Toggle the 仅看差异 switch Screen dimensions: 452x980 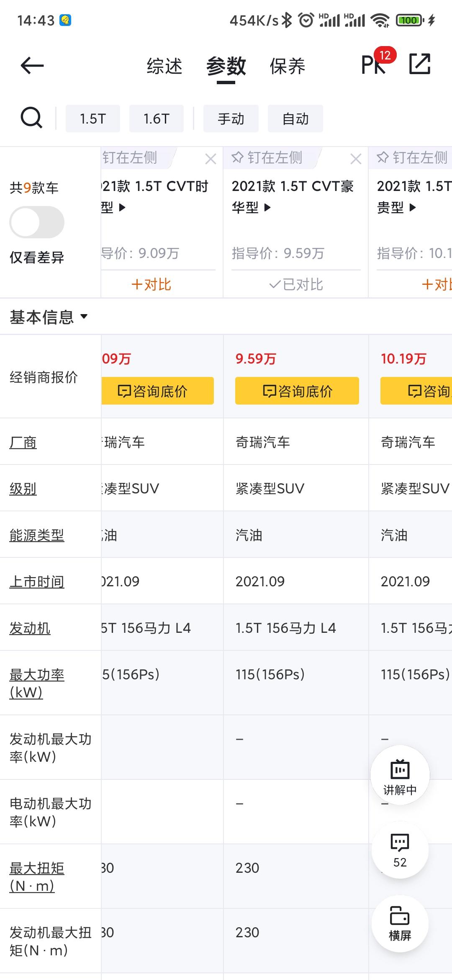click(37, 222)
